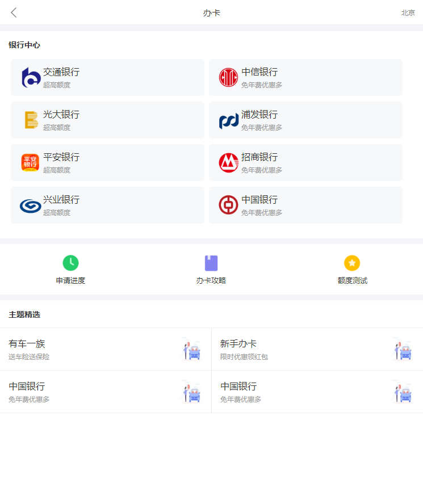Open 中国银行 theme card below 新手办卡
Image resolution: width=423 pixels, height=504 pixels.
pos(295,392)
